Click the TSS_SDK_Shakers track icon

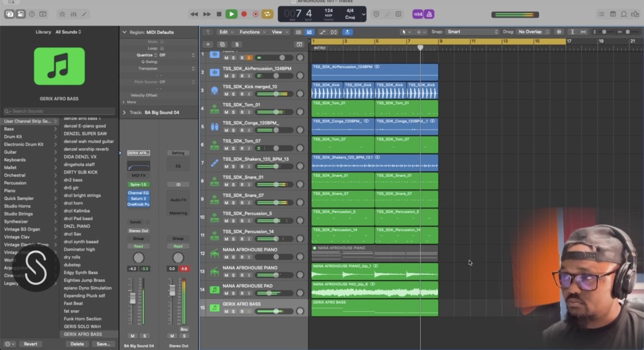(214, 162)
